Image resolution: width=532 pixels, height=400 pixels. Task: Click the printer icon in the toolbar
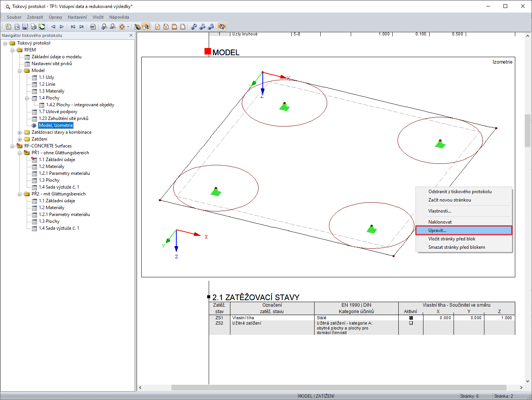point(34,27)
